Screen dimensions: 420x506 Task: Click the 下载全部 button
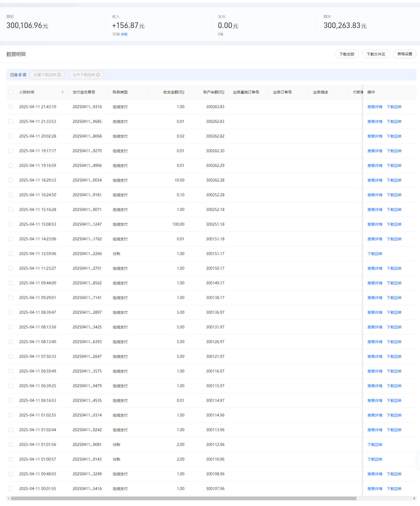pyautogui.click(x=347, y=54)
